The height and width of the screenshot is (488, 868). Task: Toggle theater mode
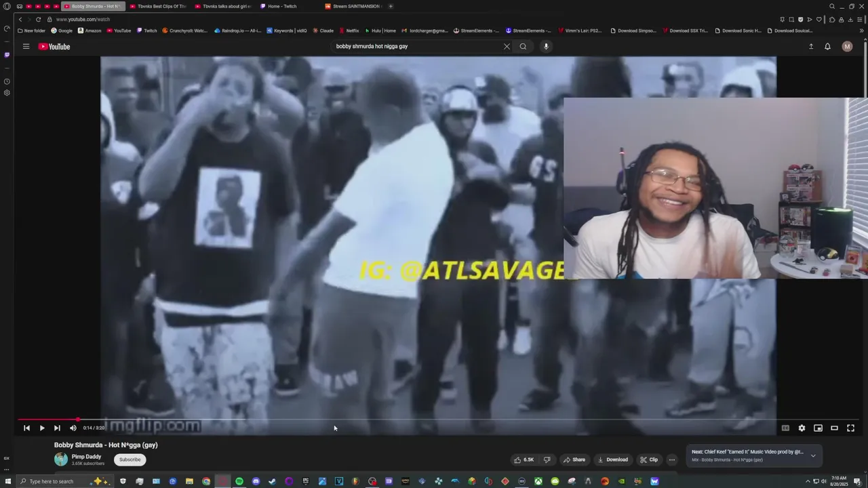[834, 428]
